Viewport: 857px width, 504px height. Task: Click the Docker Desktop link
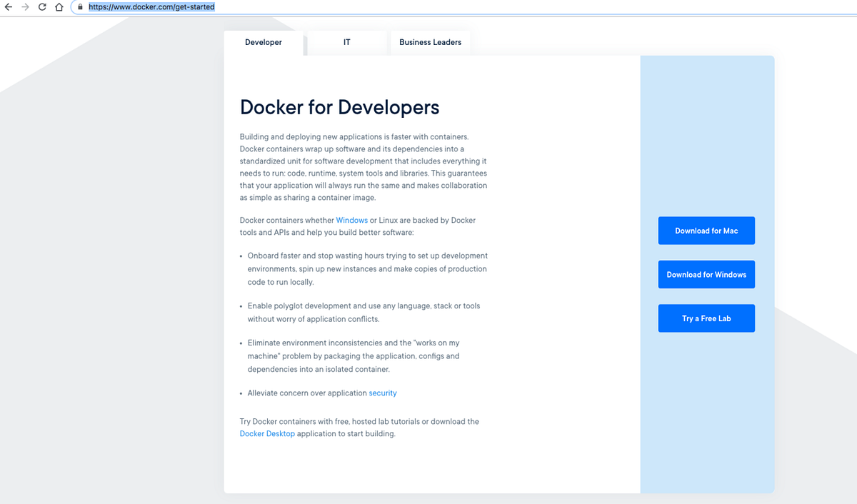267,433
